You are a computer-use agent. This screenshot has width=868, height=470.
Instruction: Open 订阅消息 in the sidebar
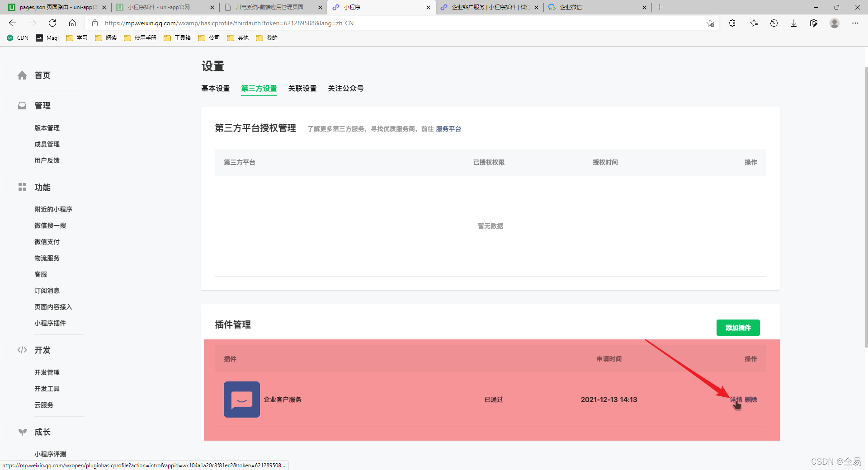tap(47, 291)
